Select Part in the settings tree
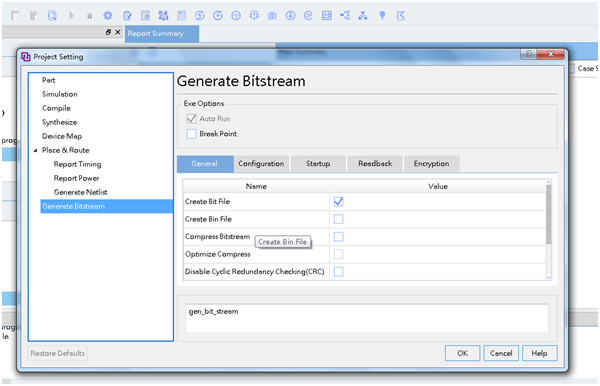Image resolution: width=600 pixels, height=386 pixels. coord(49,80)
